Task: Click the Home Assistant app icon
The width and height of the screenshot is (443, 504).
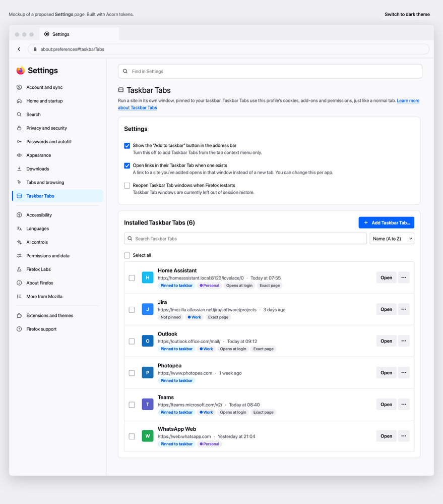Action: tap(148, 277)
